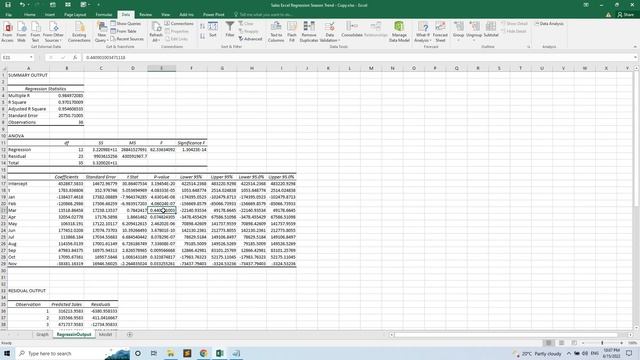Click Tell me what you want to do
640x360 pixels.
[267, 14]
